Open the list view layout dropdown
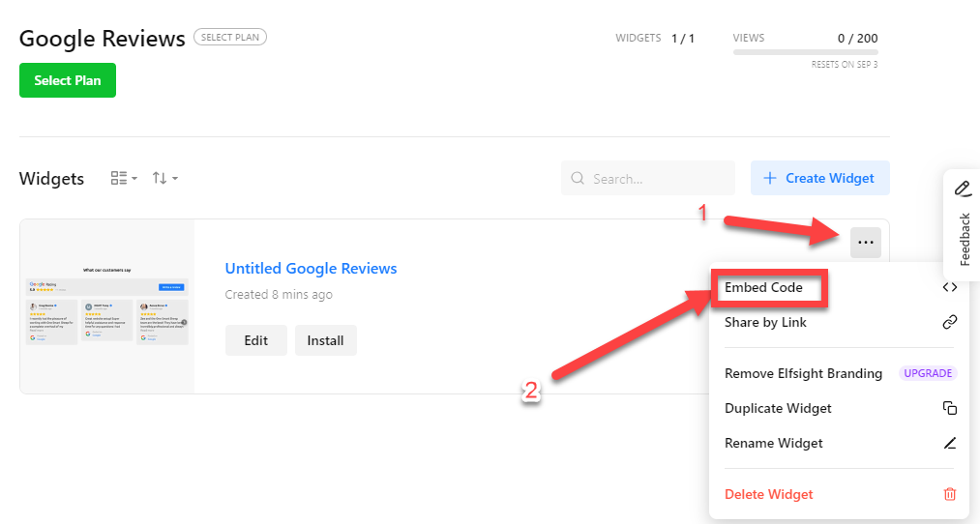The height and width of the screenshot is (524, 980). pyautogui.click(x=124, y=178)
